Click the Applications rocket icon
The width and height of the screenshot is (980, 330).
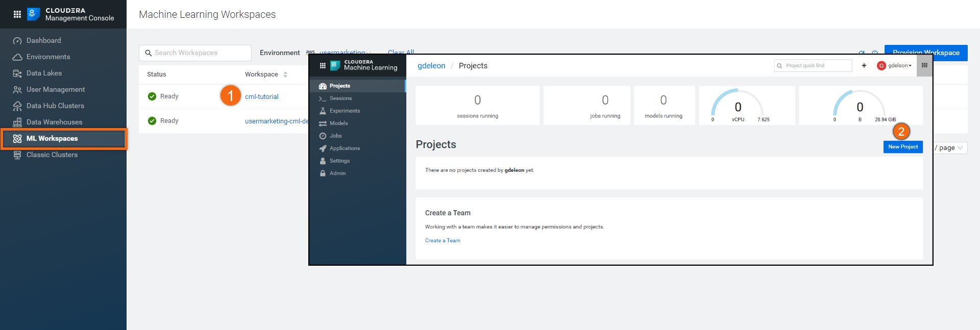click(323, 148)
